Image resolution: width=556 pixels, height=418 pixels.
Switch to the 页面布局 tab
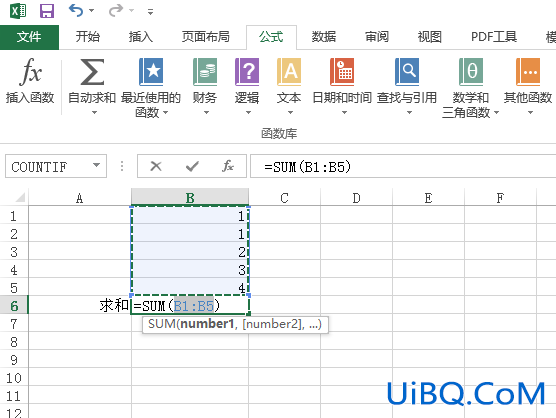pyautogui.click(x=206, y=37)
